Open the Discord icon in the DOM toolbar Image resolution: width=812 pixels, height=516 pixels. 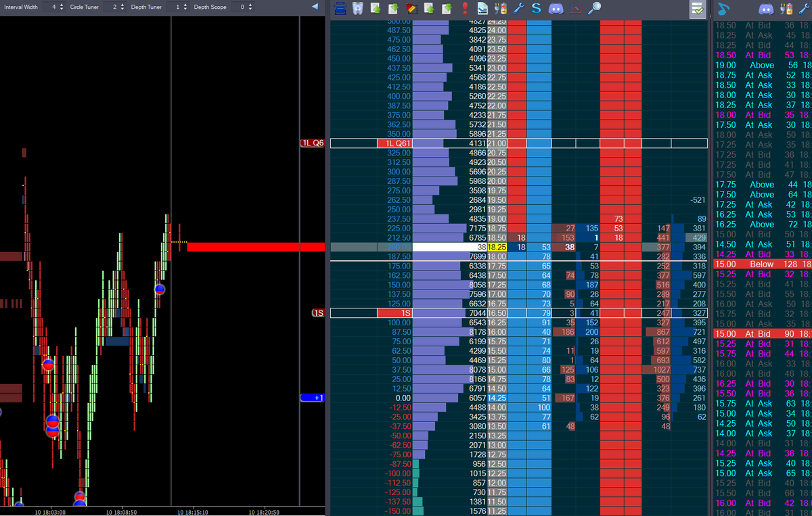pyautogui.click(x=556, y=9)
